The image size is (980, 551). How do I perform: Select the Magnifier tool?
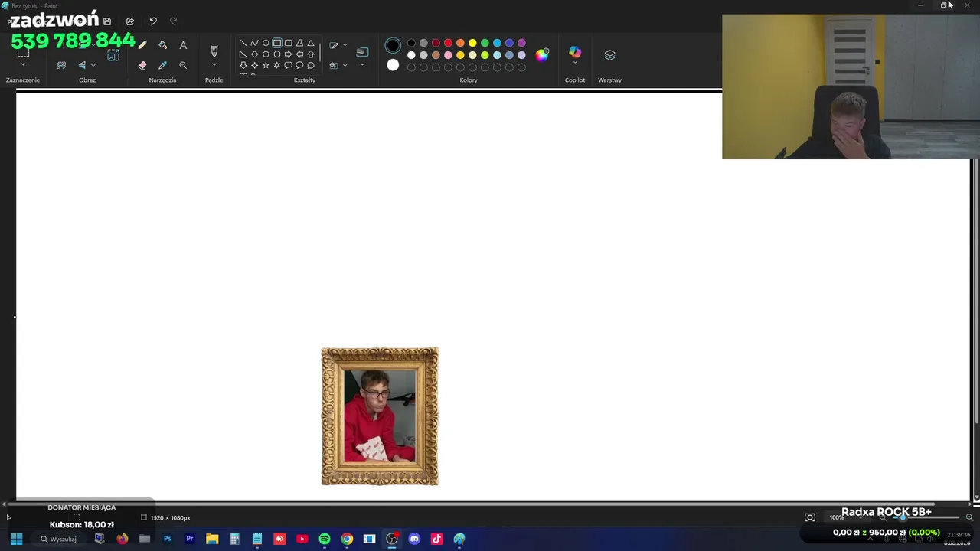[183, 65]
